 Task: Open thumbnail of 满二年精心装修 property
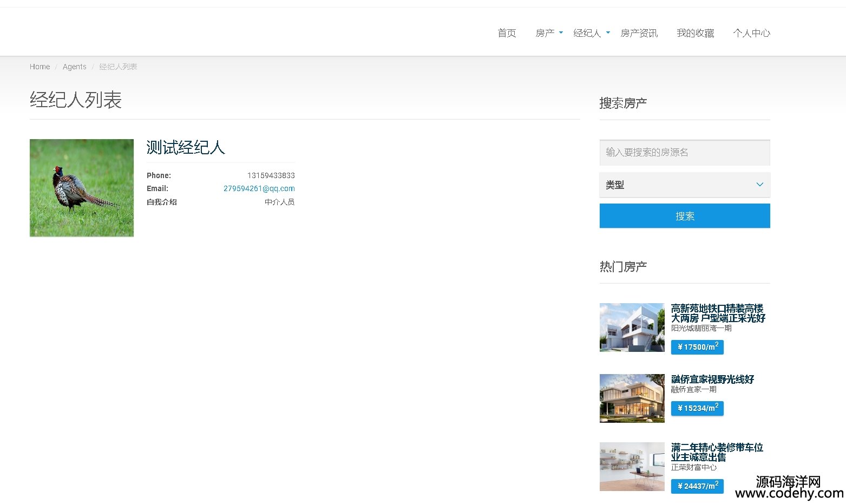[632, 467]
